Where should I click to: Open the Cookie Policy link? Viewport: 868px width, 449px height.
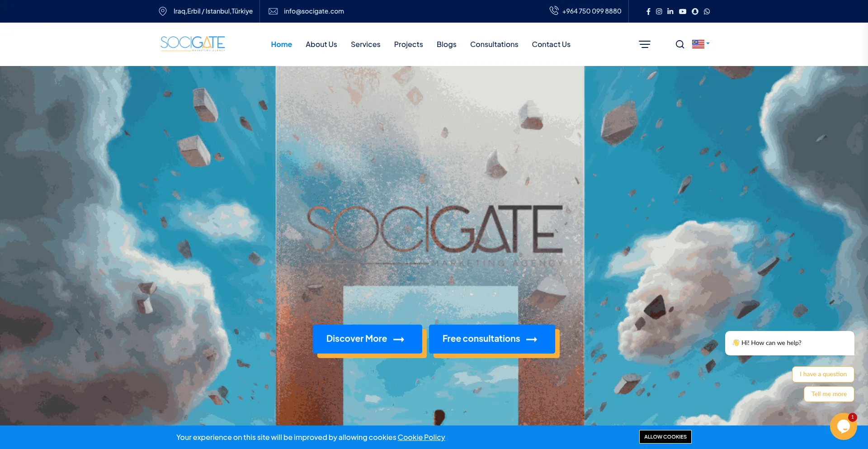(x=421, y=437)
